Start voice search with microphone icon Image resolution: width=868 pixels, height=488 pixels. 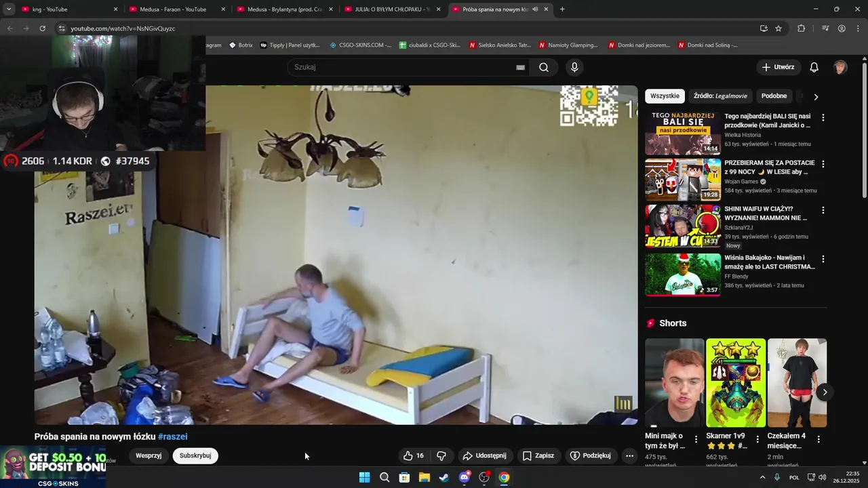tap(574, 67)
